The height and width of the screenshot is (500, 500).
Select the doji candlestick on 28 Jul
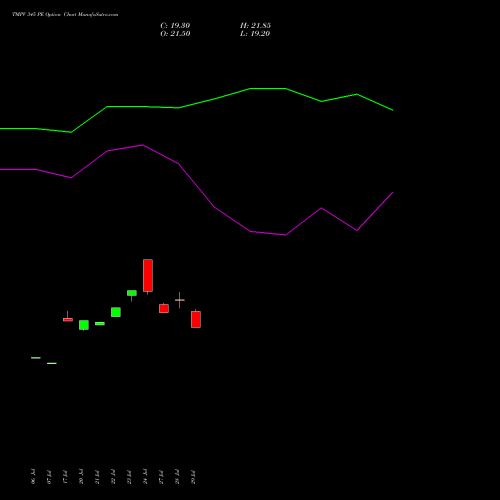click(x=180, y=300)
